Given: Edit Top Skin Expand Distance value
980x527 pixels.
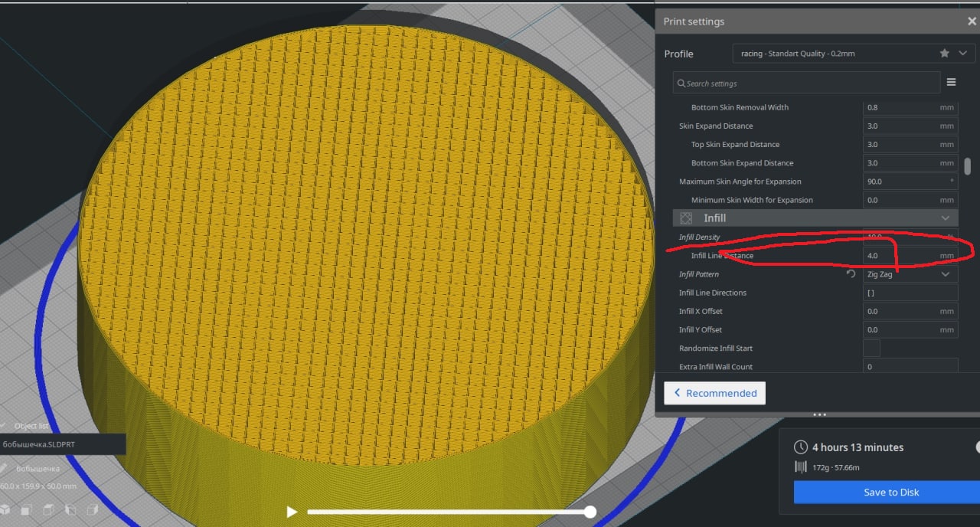Looking at the screenshot, I should (x=910, y=144).
